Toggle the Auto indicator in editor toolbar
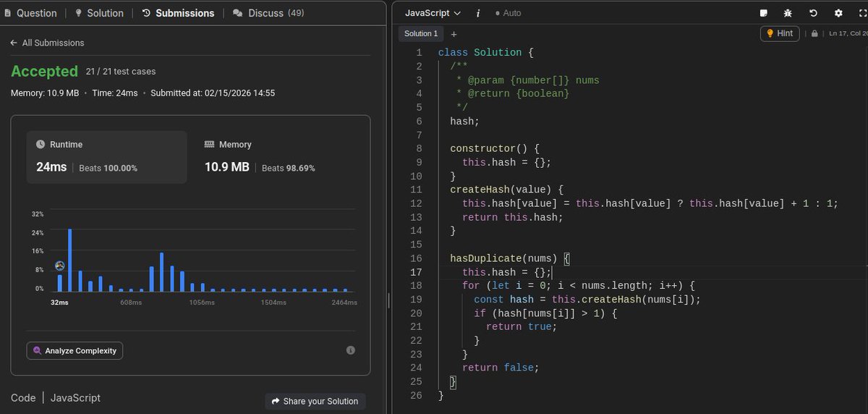868x414 pixels. [508, 13]
